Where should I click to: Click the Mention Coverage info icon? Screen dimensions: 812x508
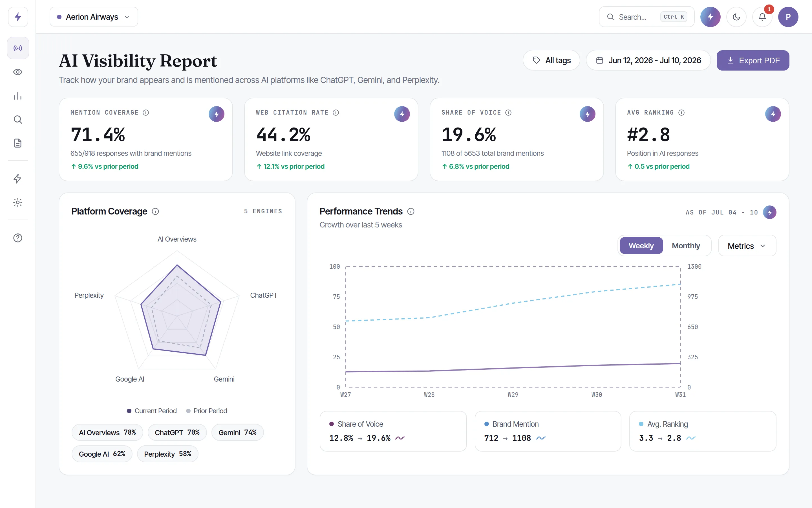[x=145, y=113]
